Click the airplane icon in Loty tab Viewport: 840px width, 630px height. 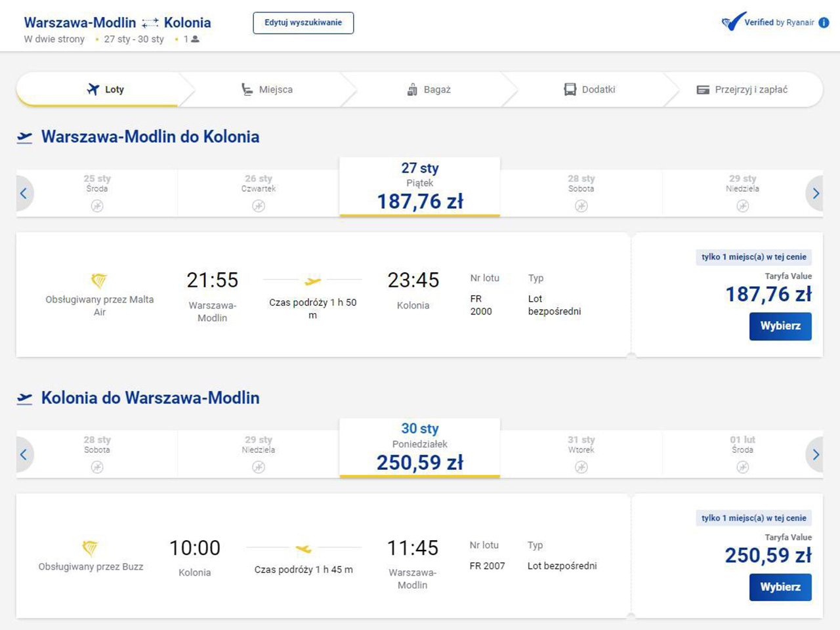tap(93, 89)
